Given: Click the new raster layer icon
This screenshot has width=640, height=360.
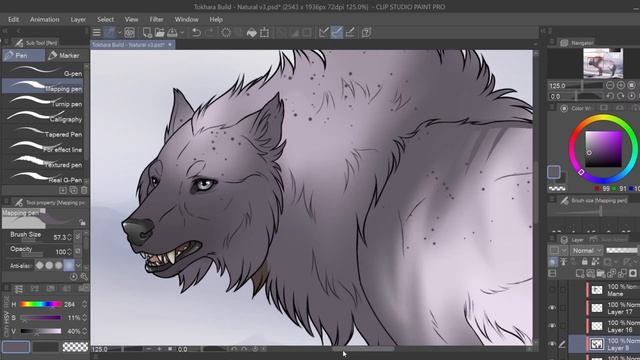Looking at the screenshot, I should 580,273.
